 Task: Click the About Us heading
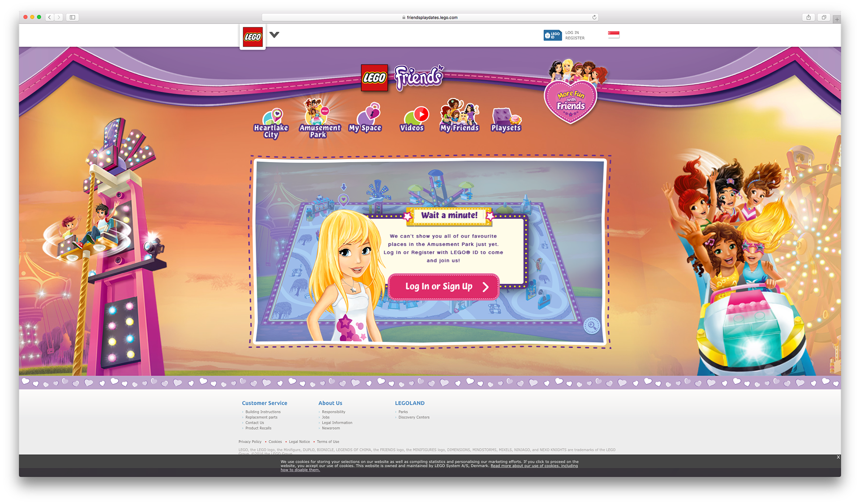click(x=330, y=403)
